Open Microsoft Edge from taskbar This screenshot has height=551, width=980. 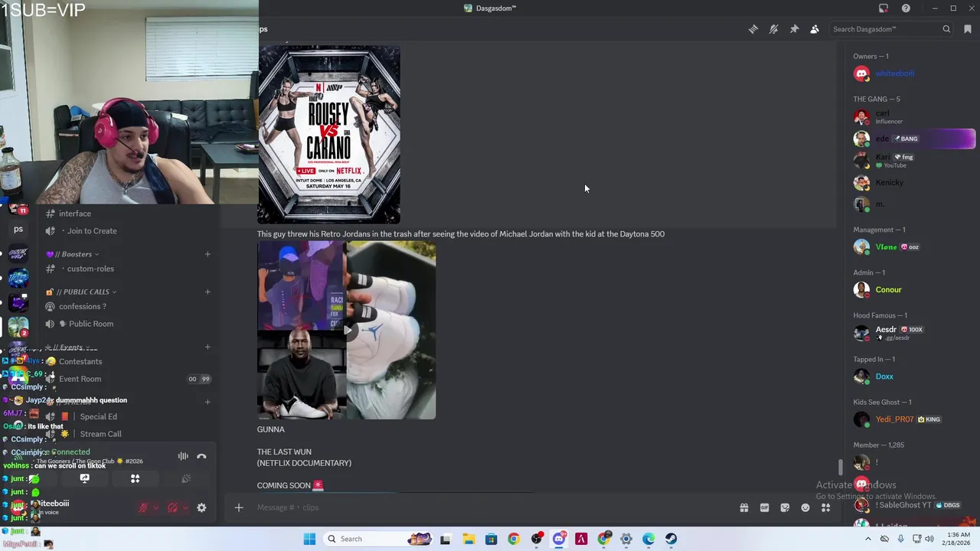pyautogui.click(x=648, y=539)
